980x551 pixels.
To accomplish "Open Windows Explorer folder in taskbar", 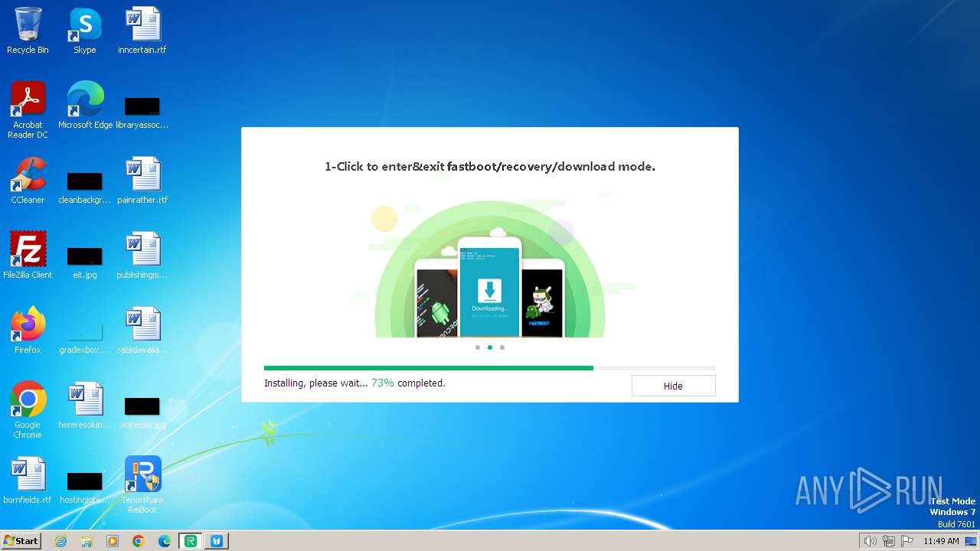I will [87, 541].
